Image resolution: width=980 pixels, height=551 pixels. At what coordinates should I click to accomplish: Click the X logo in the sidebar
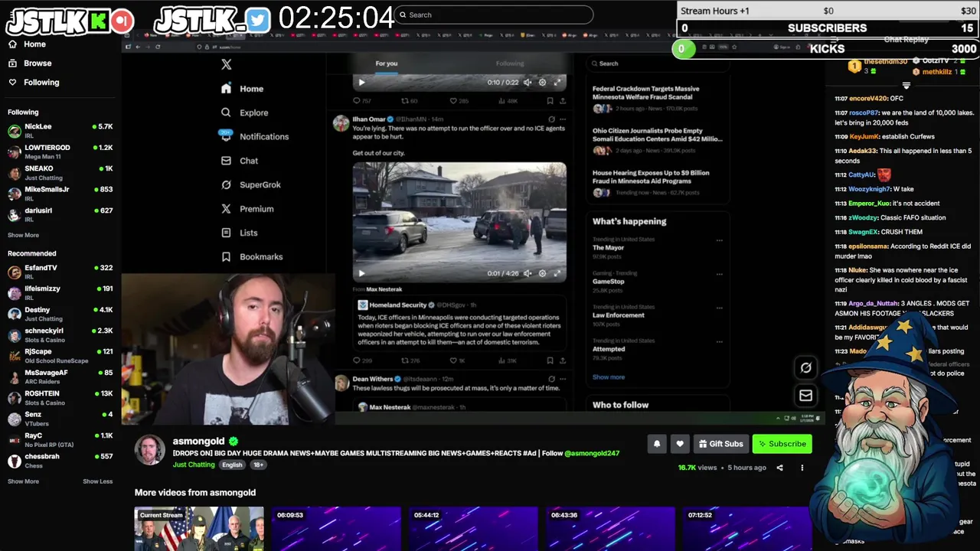[x=226, y=64]
